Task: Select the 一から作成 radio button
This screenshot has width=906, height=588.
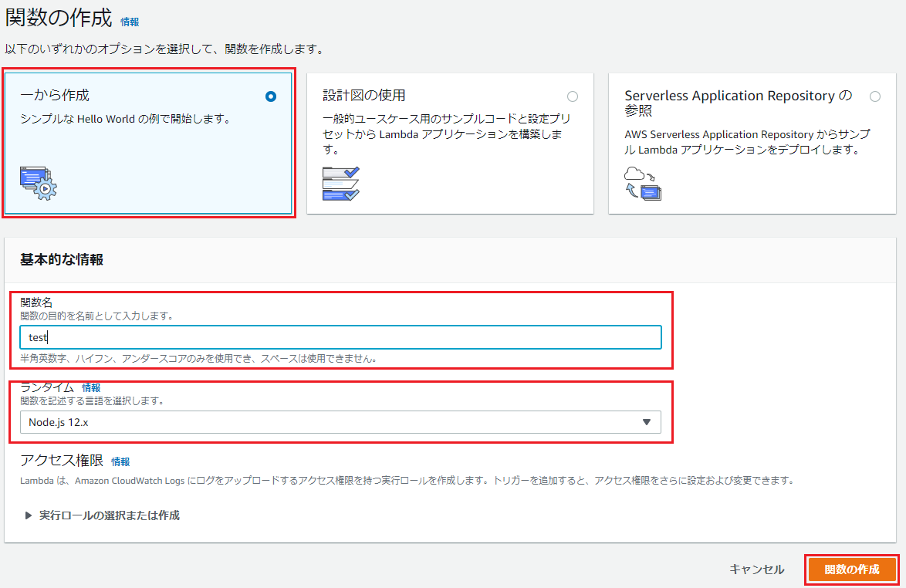Action: (x=270, y=96)
